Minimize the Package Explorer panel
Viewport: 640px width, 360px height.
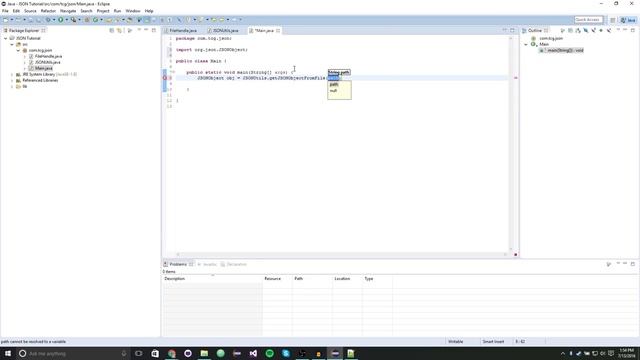(146, 30)
